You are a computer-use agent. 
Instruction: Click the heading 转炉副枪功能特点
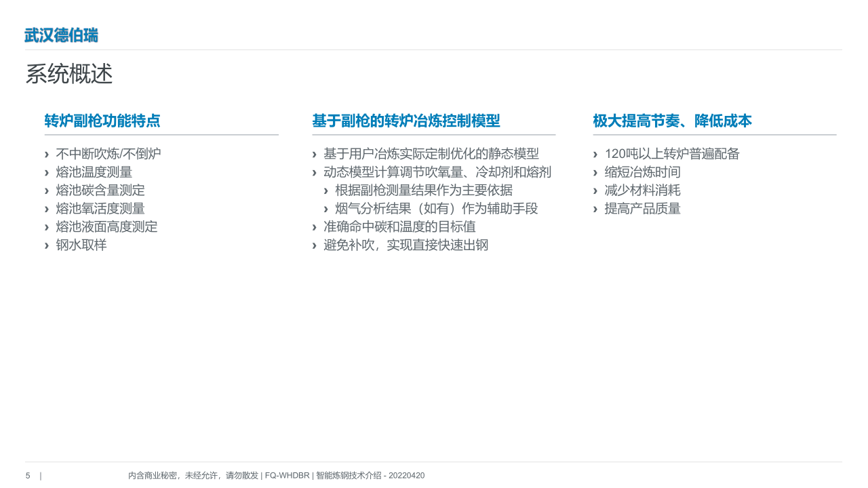tap(102, 121)
